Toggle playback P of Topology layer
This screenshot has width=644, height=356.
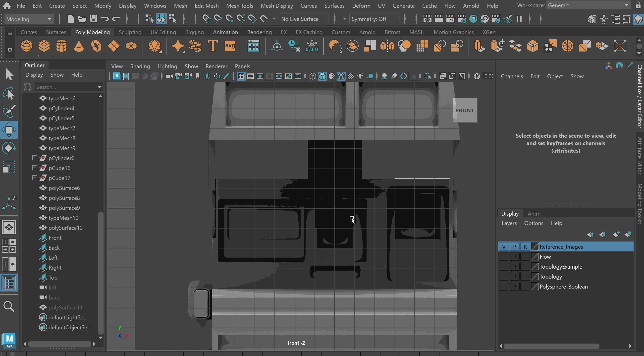(x=514, y=277)
